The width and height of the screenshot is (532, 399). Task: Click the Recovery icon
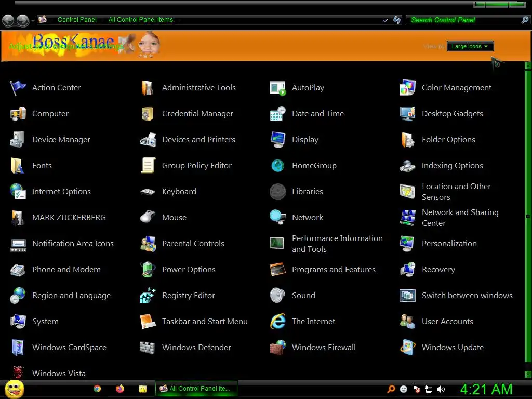[x=407, y=270]
